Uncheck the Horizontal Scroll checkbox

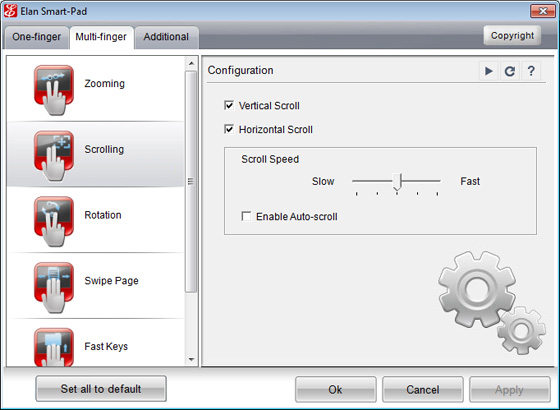[229, 129]
